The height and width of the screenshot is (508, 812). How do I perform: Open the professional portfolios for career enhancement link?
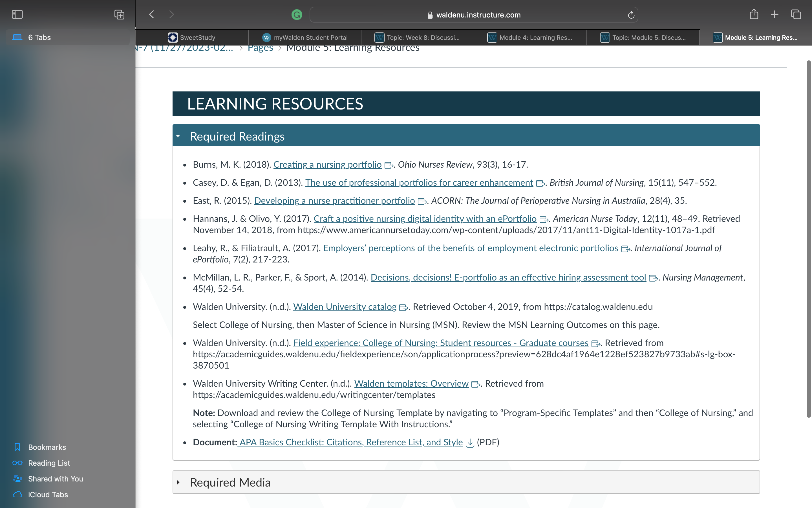click(419, 183)
